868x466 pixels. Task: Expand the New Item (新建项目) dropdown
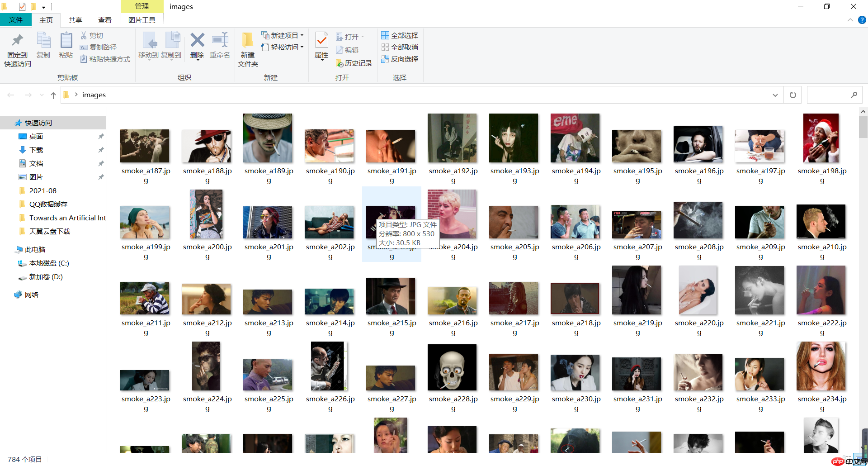(x=302, y=35)
